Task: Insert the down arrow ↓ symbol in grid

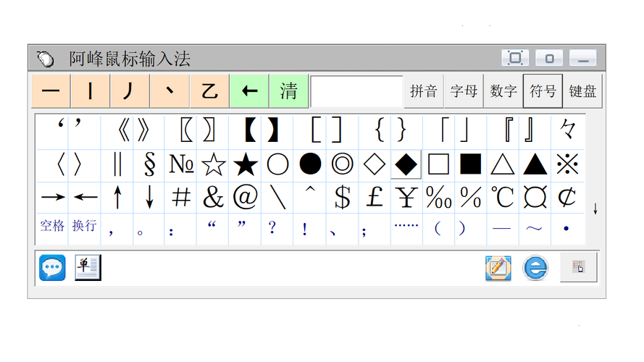Action: 149,198
